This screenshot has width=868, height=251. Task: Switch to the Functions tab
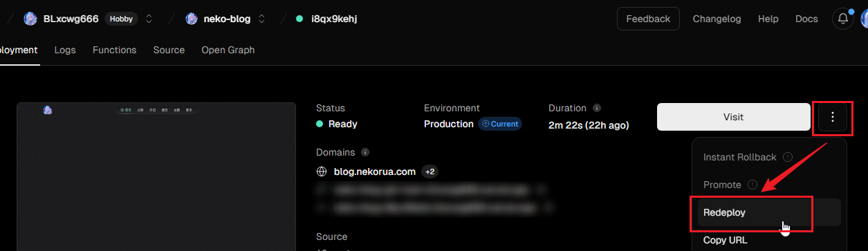(x=115, y=50)
